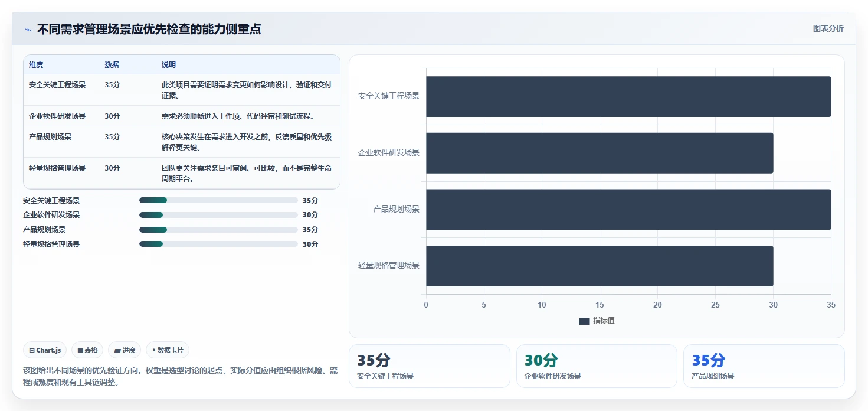Click the blue icon beside the main title

click(28, 30)
